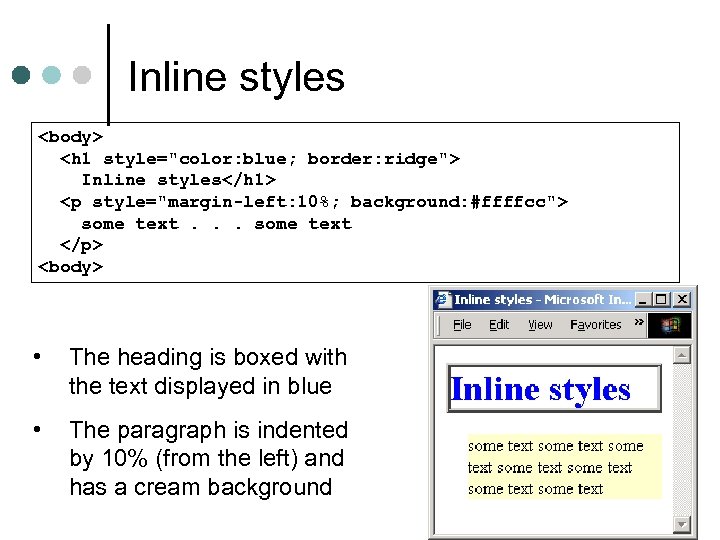The image size is (720, 540).
Task: Open the File menu in Internet Explorer
Action: click(462, 325)
